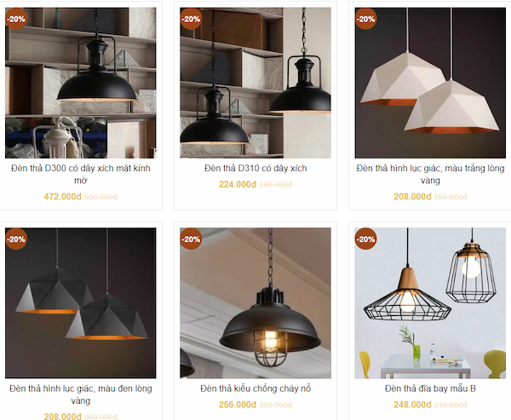
Task: Click the -20% badge on explosion-proof lamp
Action: (191, 239)
